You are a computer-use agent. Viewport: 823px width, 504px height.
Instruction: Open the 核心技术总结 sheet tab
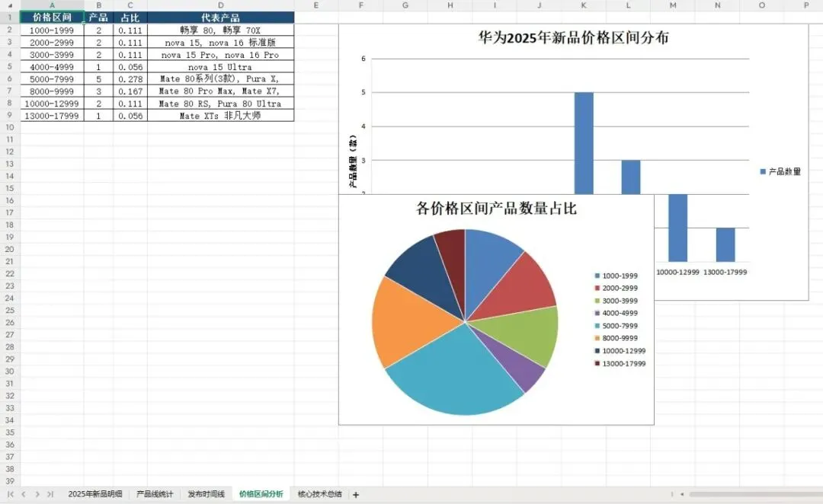pyautogui.click(x=319, y=494)
